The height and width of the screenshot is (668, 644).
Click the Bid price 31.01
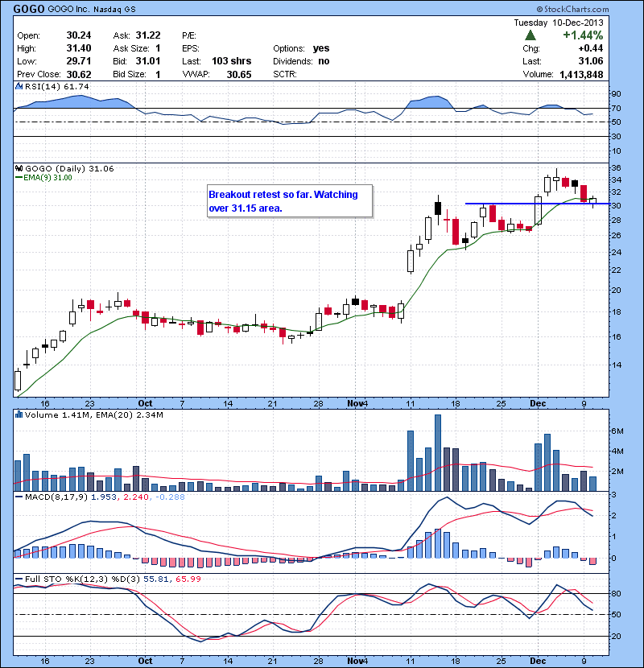tap(148, 61)
